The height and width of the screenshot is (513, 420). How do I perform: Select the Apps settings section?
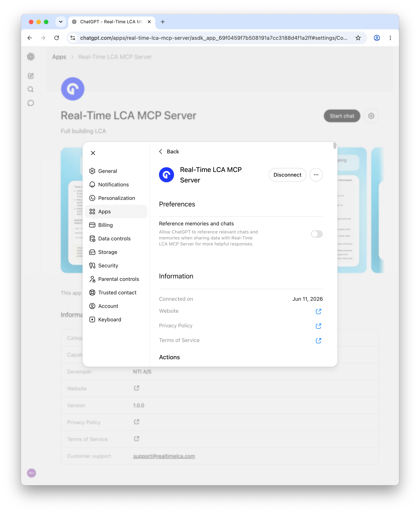tap(116, 212)
